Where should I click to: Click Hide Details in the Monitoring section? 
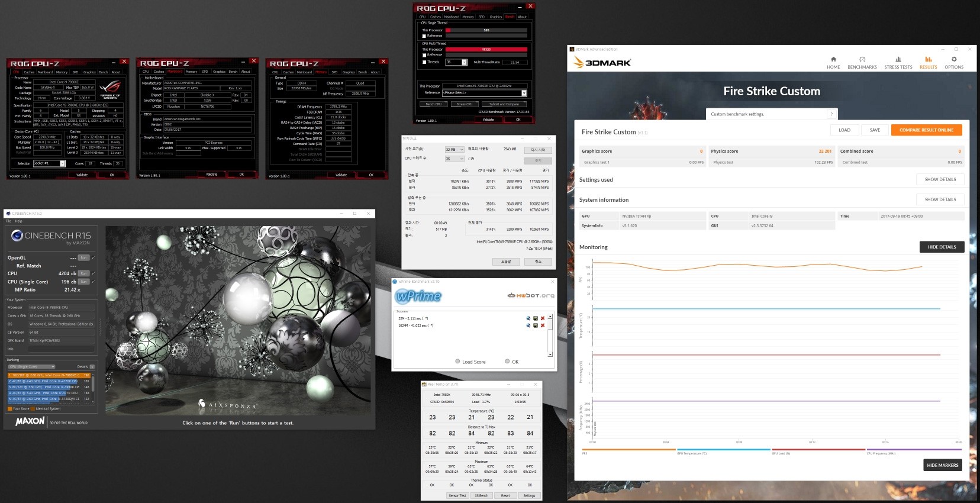942,247
